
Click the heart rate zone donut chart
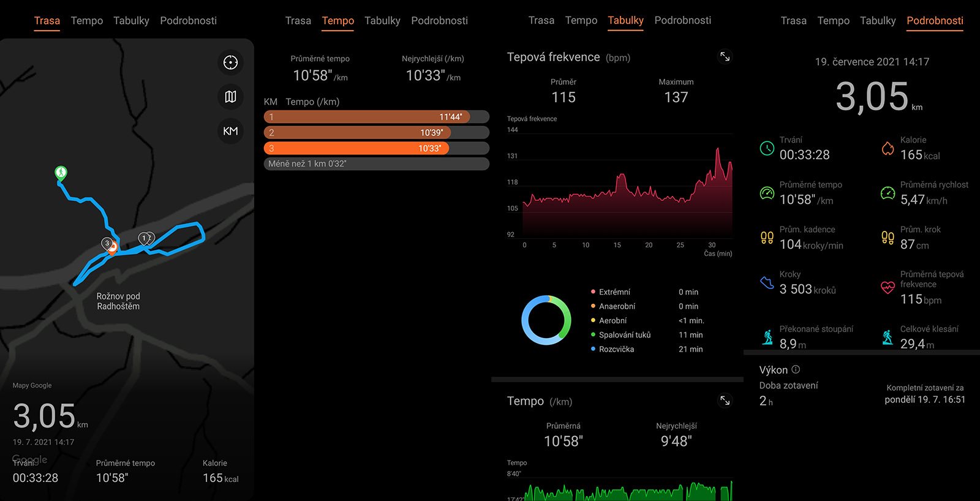click(546, 320)
